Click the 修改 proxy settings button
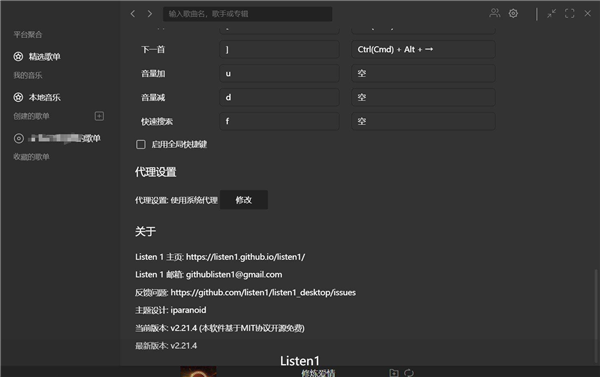 point(244,200)
